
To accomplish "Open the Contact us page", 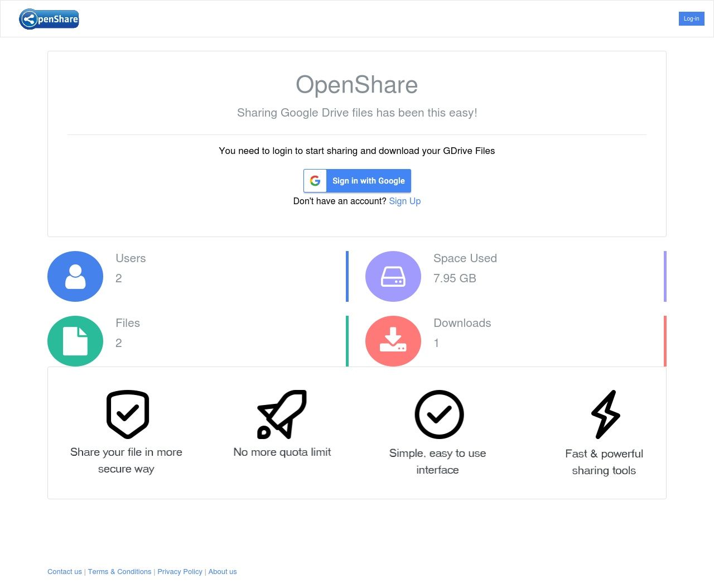I will [64, 571].
